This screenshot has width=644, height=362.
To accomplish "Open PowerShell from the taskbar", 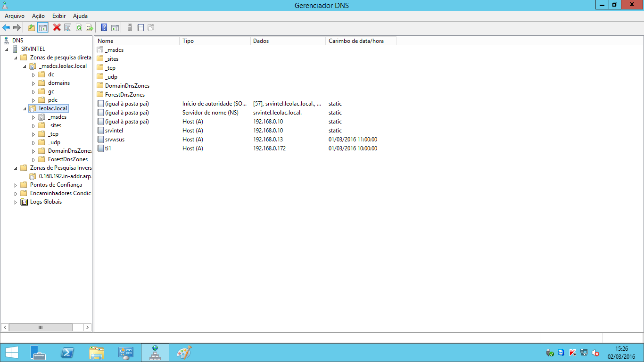I will coord(67,353).
